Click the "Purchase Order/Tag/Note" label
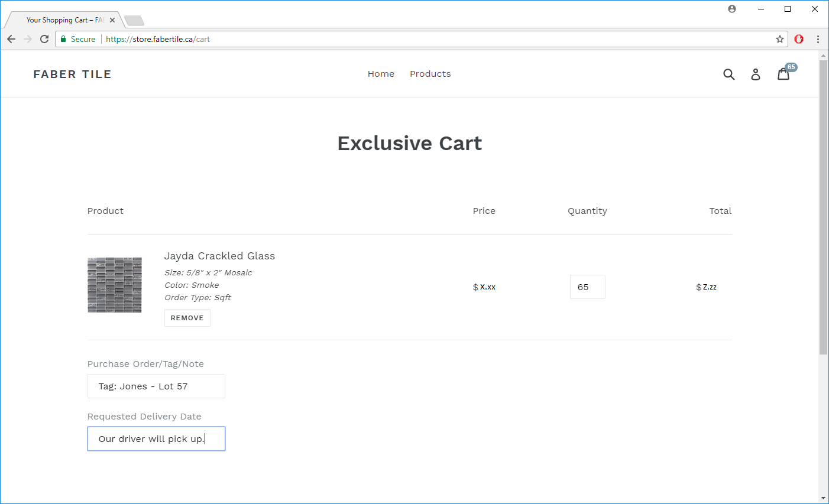The height and width of the screenshot is (504, 829). 145,364
